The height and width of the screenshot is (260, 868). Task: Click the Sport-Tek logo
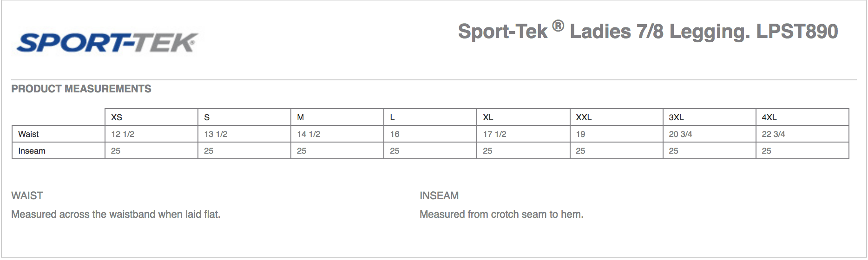107,43
